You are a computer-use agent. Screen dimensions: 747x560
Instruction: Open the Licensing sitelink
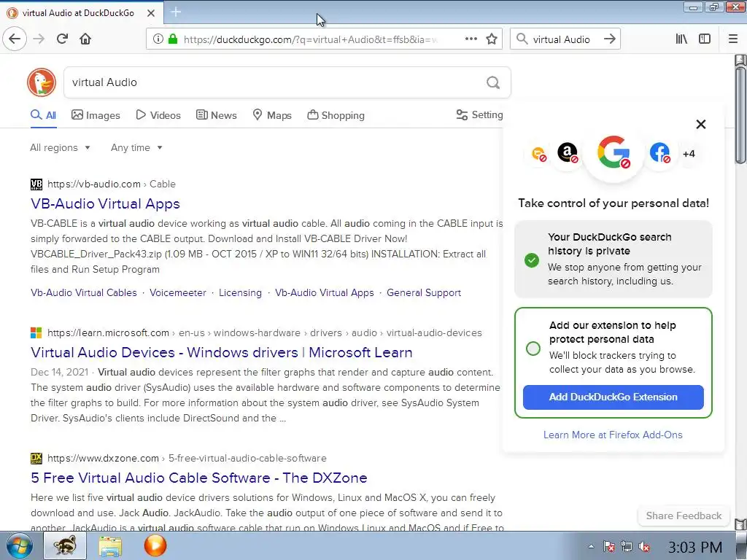pyautogui.click(x=240, y=293)
